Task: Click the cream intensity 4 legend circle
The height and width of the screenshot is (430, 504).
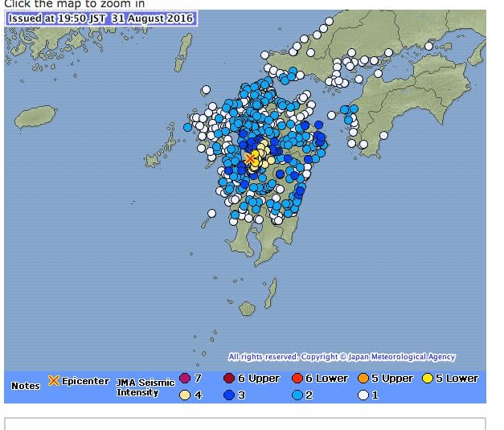Action: 185,395
